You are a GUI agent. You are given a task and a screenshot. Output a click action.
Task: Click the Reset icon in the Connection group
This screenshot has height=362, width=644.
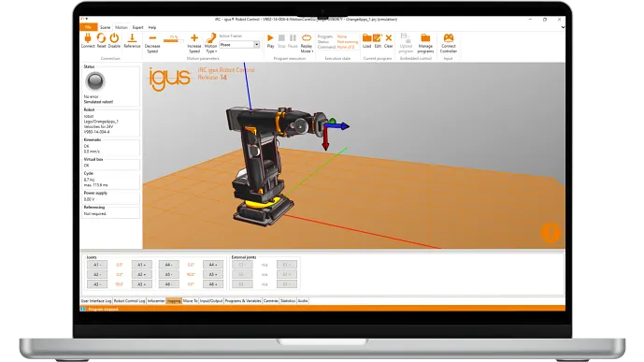101,38
